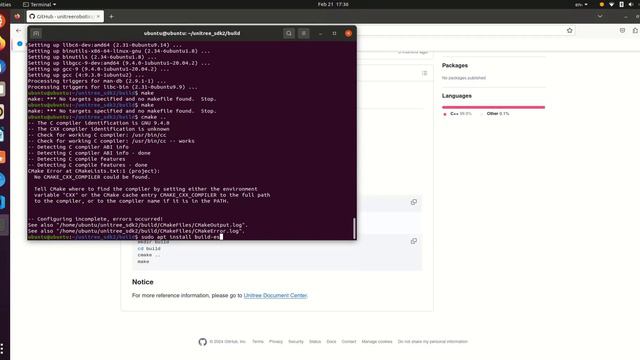This screenshot has width=640, height=360.
Task: Open the terminal hamburger menu
Action: pyautogui.click(x=304, y=33)
